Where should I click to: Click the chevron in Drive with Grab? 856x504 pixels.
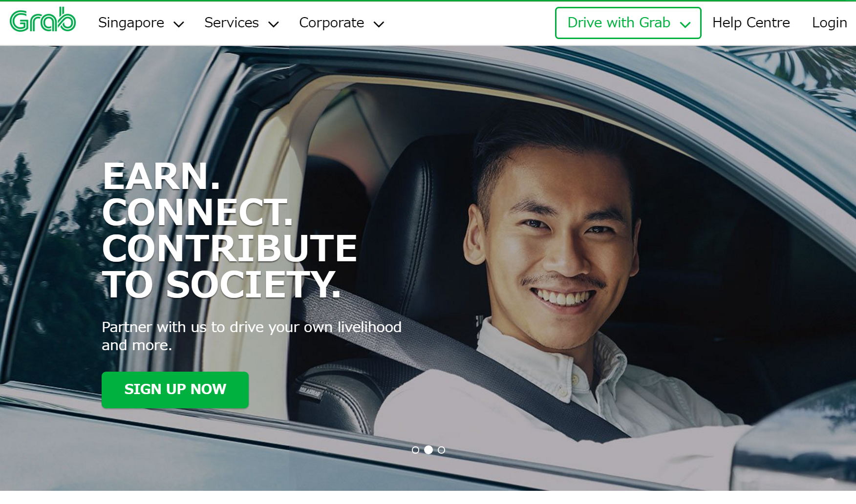pos(685,24)
